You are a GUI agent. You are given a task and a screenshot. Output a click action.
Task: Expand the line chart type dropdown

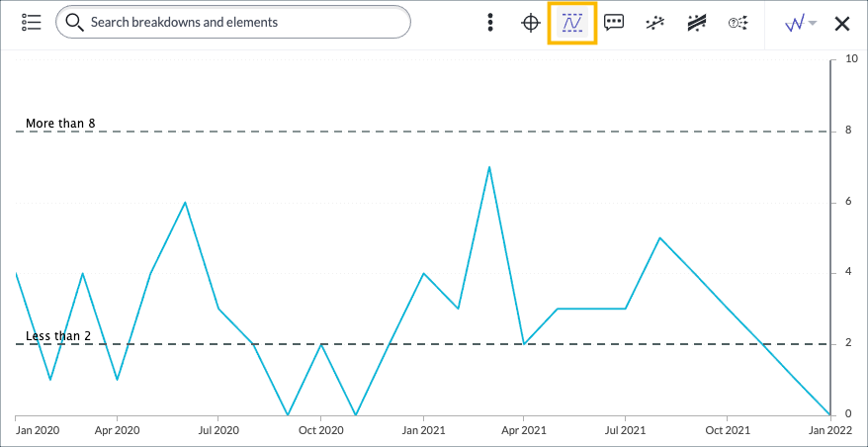click(x=800, y=23)
